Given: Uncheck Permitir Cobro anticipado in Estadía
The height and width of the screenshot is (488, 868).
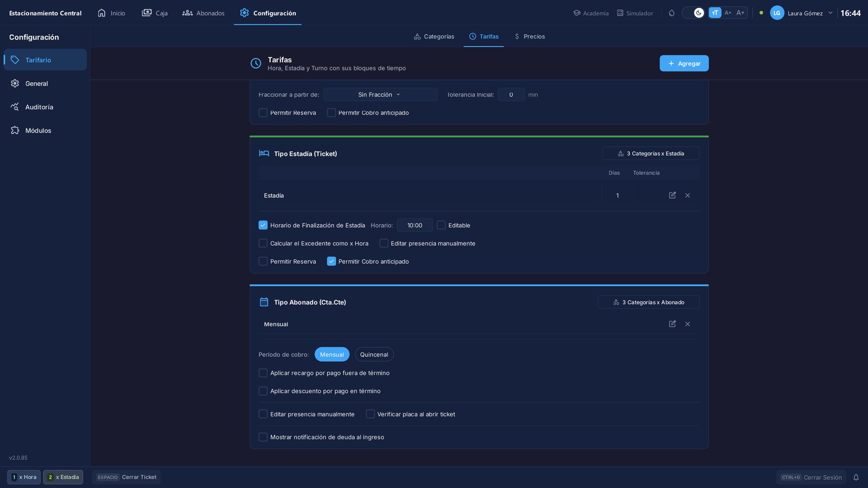Looking at the screenshot, I should (x=331, y=261).
